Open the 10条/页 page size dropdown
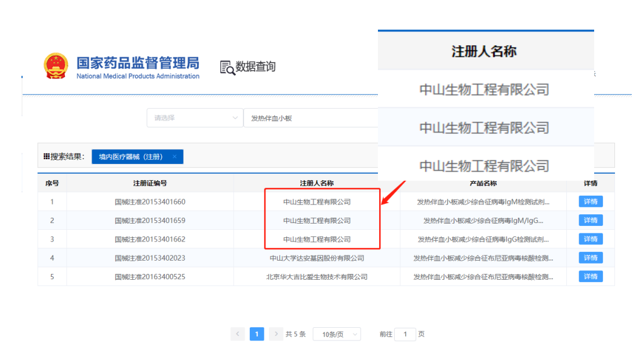The width and height of the screenshot is (644, 355). 337,334
